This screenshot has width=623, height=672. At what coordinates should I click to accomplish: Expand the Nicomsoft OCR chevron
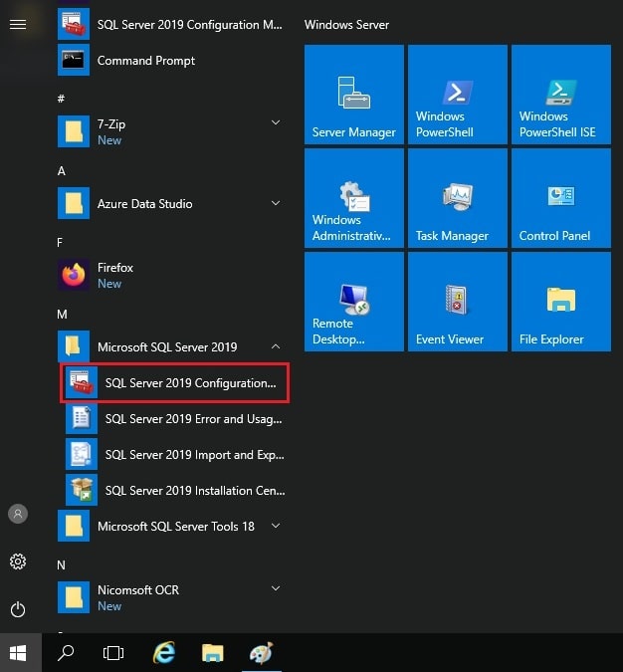276,588
